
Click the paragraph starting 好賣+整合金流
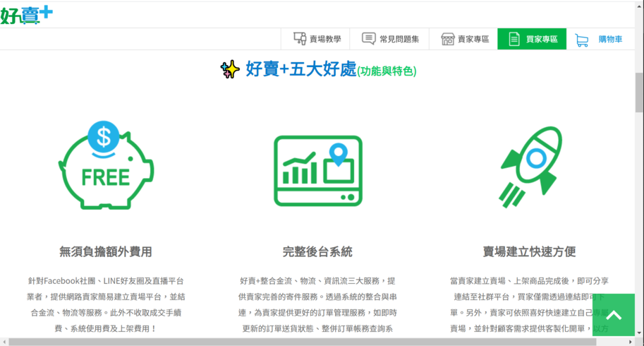coord(317,304)
